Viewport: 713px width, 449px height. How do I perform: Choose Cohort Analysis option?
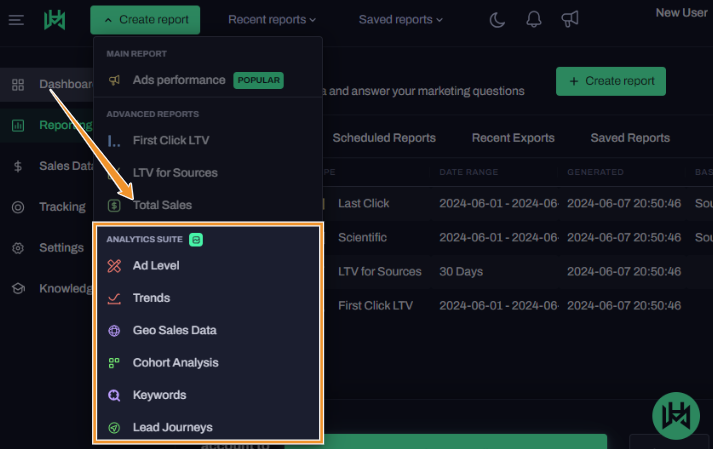(x=175, y=363)
